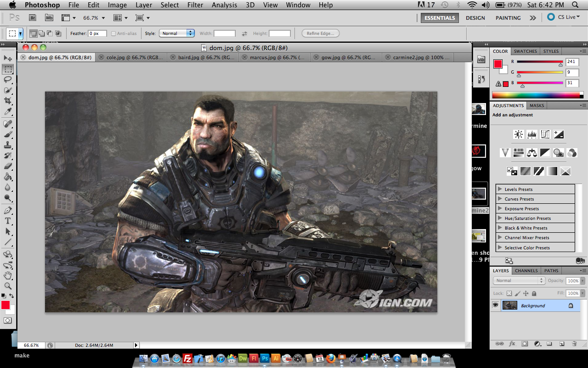The image size is (588, 368).
Task: Open the Layer menu
Action: click(x=144, y=5)
